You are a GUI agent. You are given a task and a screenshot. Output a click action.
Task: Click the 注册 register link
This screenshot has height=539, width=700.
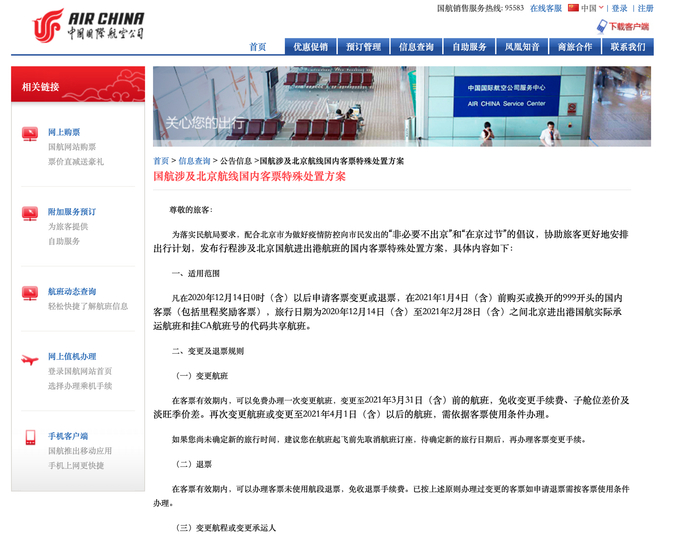646,8
